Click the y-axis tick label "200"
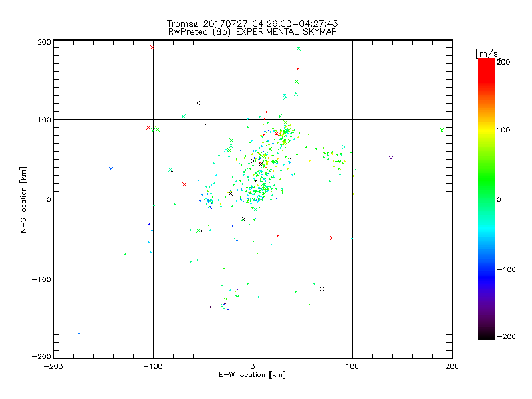 pyautogui.click(x=44, y=42)
